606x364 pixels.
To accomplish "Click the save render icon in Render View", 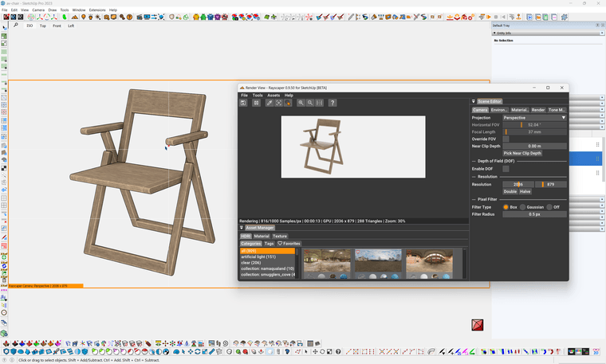I will pos(245,103).
